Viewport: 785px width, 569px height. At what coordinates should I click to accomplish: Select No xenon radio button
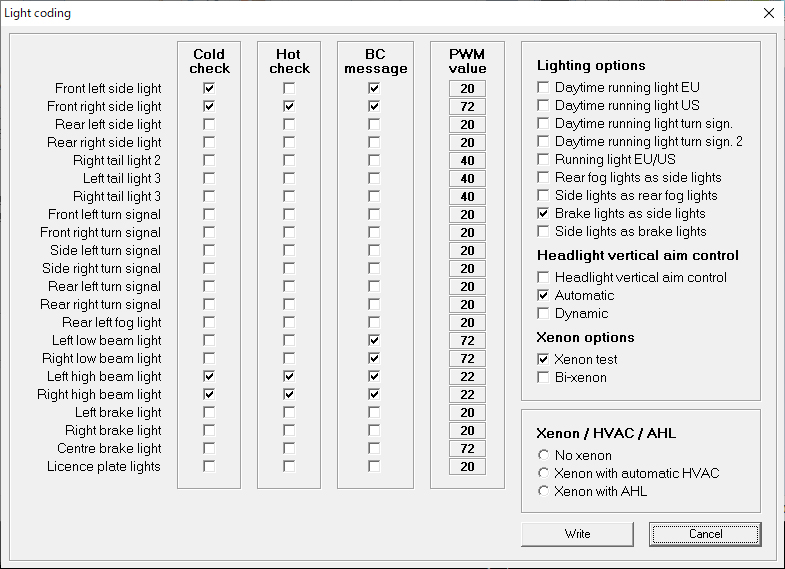[x=543, y=455]
